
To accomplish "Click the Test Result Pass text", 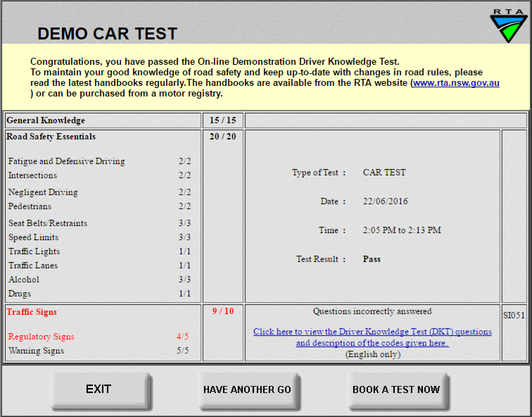I will click(372, 259).
